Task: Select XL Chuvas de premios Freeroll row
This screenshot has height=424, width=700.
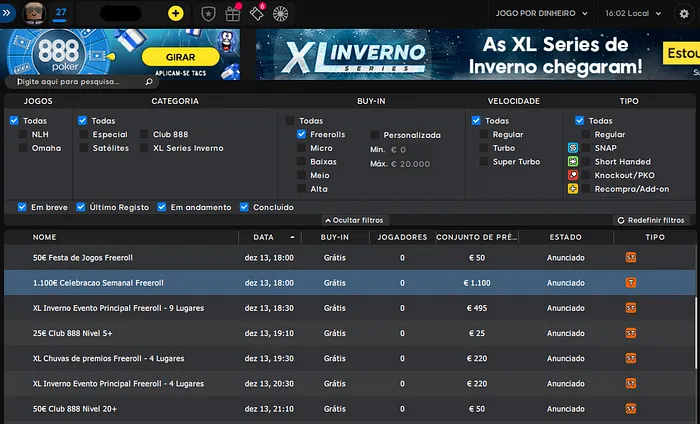Action: tap(350, 358)
